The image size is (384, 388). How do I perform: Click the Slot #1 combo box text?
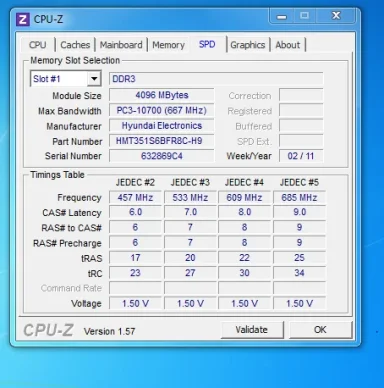click(47, 79)
